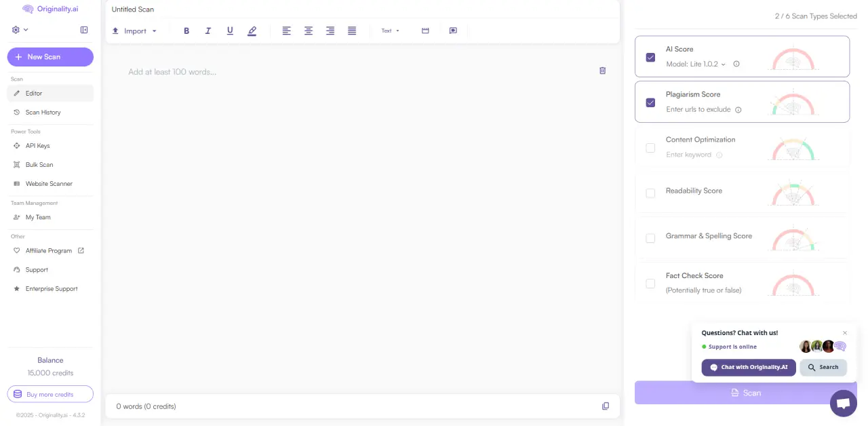The width and height of the screenshot is (868, 426).
Task: Open the Editor page
Action: click(x=50, y=94)
